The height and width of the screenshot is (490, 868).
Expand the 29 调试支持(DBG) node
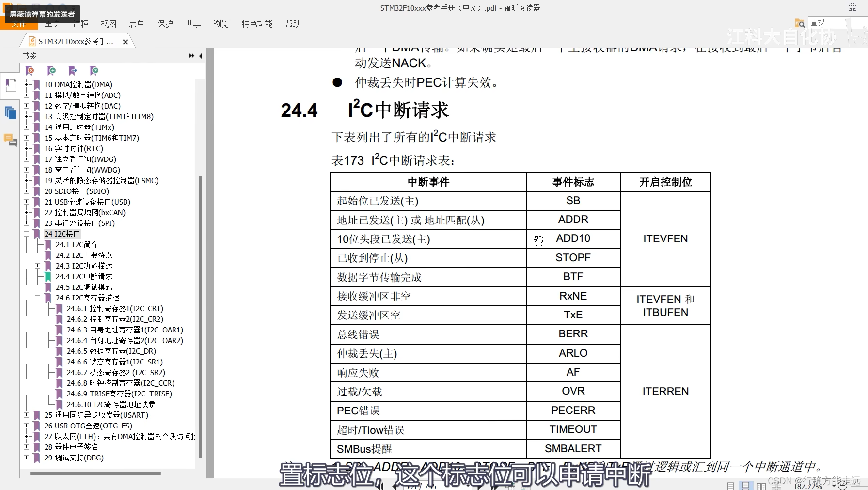27,458
